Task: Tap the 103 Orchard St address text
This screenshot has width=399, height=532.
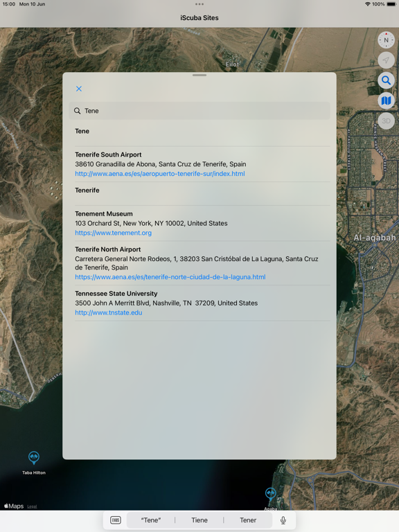Action: 151,223
